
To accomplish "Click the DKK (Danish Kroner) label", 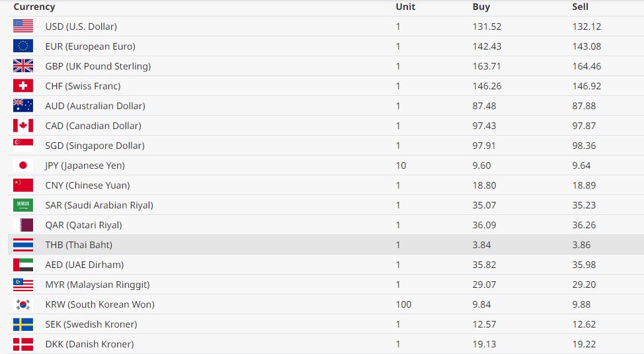I will point(89,344).
